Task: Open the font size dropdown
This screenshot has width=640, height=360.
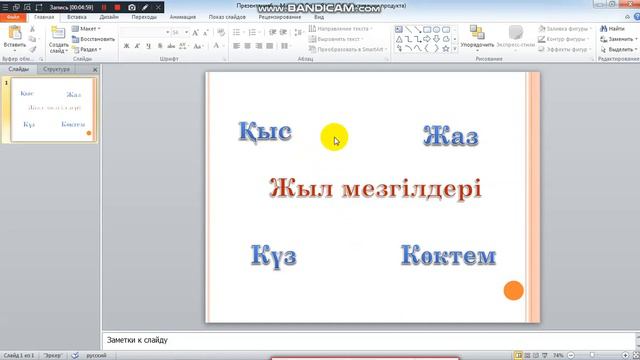Action: (187, 32)
